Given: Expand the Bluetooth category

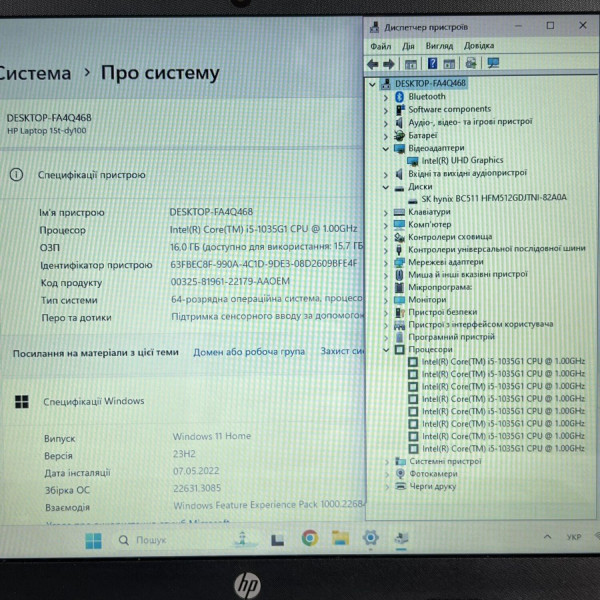Looking at the screenshot, I should [386, 98].
